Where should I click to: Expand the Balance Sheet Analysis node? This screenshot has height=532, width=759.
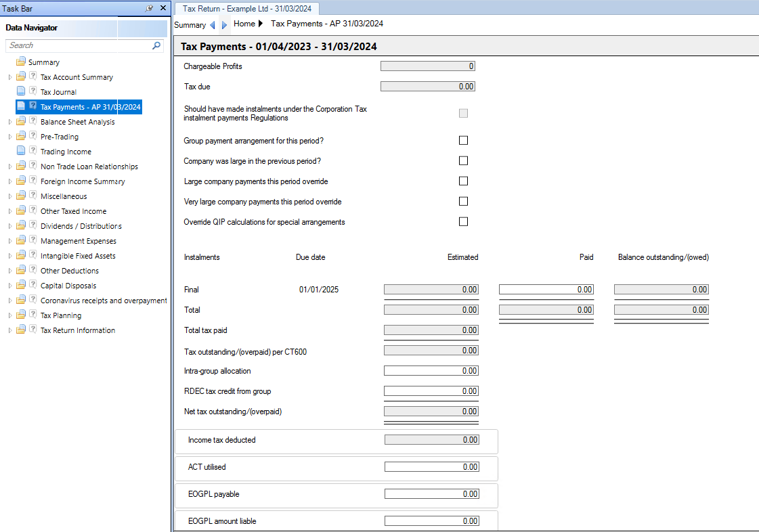pyautogui.click(x=10, y=122)
